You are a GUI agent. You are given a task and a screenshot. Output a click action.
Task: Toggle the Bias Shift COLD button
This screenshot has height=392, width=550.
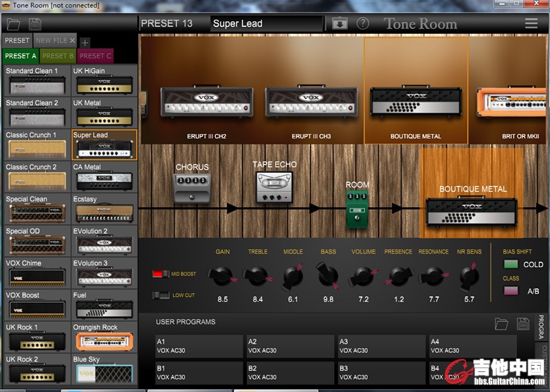coord(511,264)
